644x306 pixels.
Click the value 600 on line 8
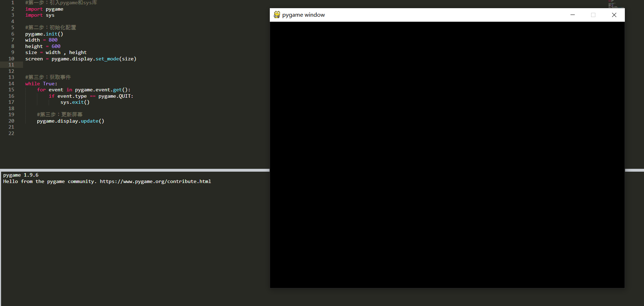click(56, 46)
